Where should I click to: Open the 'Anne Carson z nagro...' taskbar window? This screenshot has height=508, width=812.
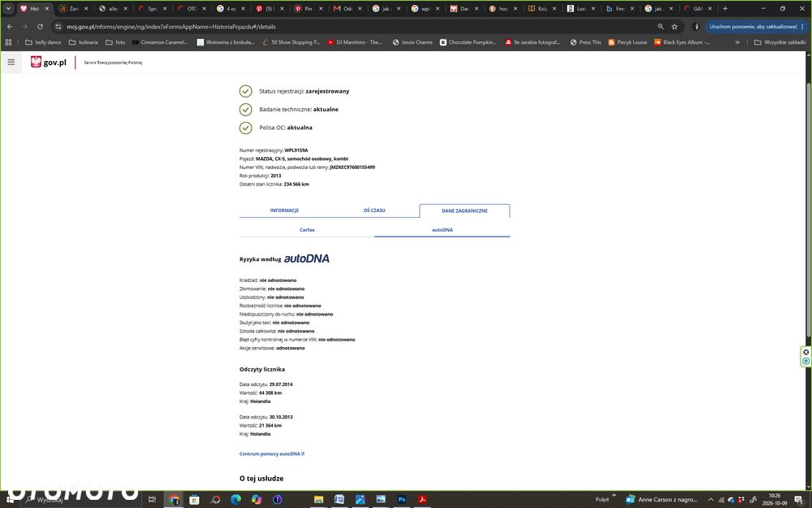pyautogui.click(x=662, y=499)
